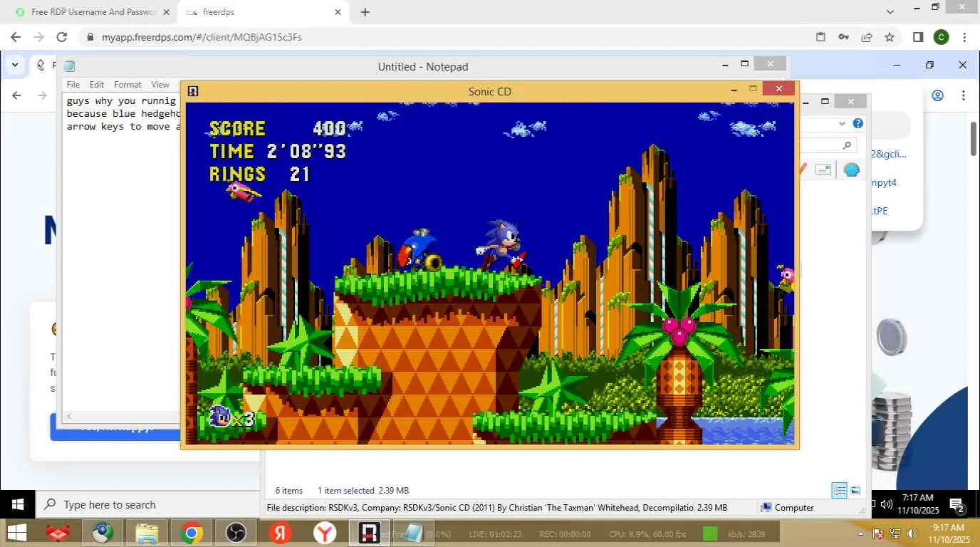980x547 pixels.
Task: Click the remote tray flag icon with red X
Action: pos(879,533)
